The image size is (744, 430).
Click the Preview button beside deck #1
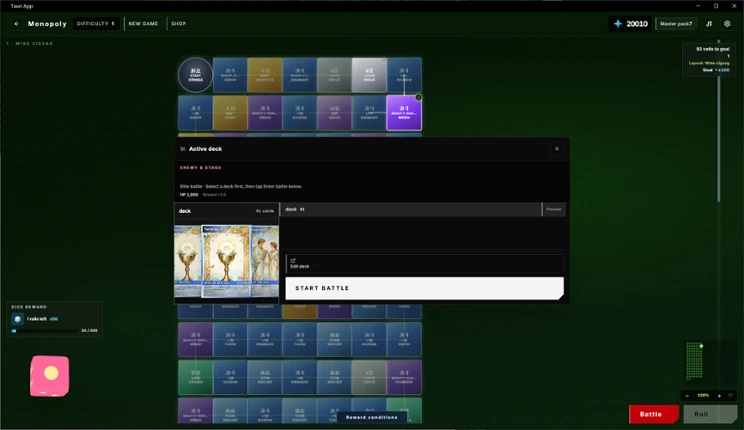coord(554,209)
